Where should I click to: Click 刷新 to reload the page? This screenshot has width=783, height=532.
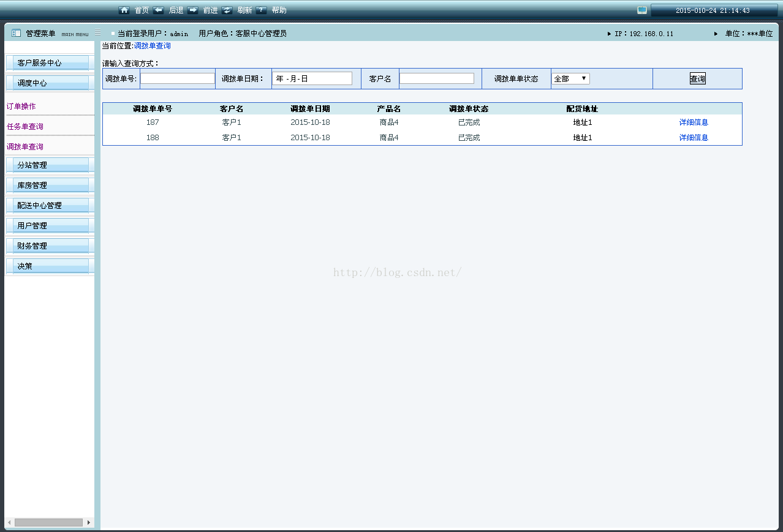[244, 10]
